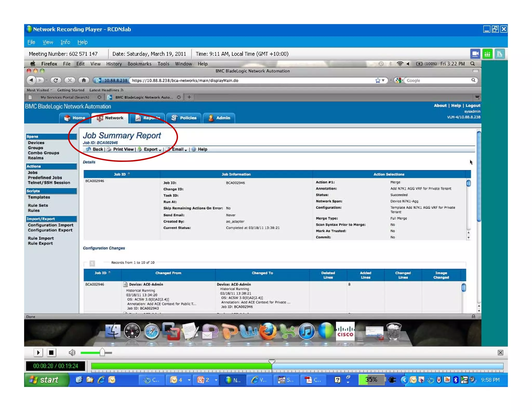Open Configuration Import link
The image size is (532, 411).
[x=51, y=225]
